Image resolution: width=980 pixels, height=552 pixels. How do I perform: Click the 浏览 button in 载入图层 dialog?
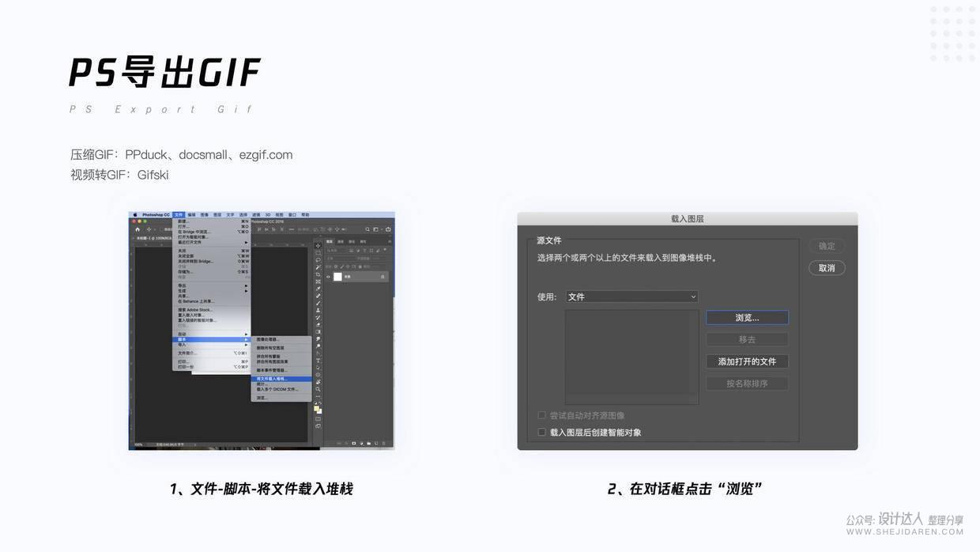pos(747,317)
